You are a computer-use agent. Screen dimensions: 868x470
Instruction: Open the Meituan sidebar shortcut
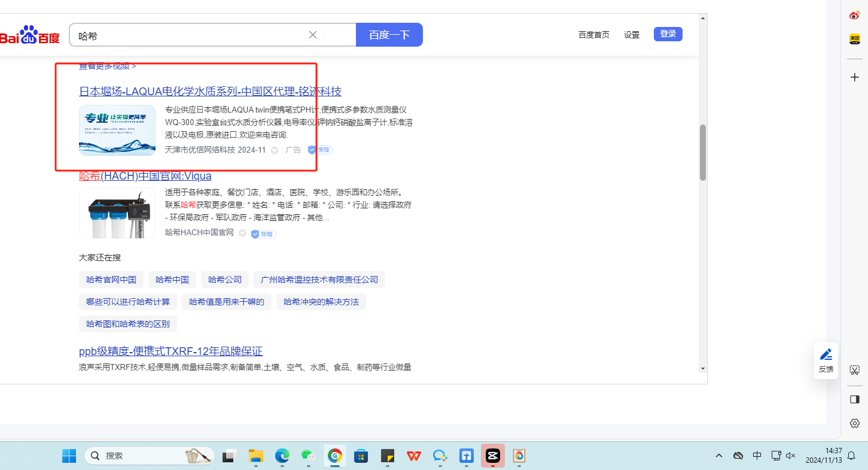[855, 39]
